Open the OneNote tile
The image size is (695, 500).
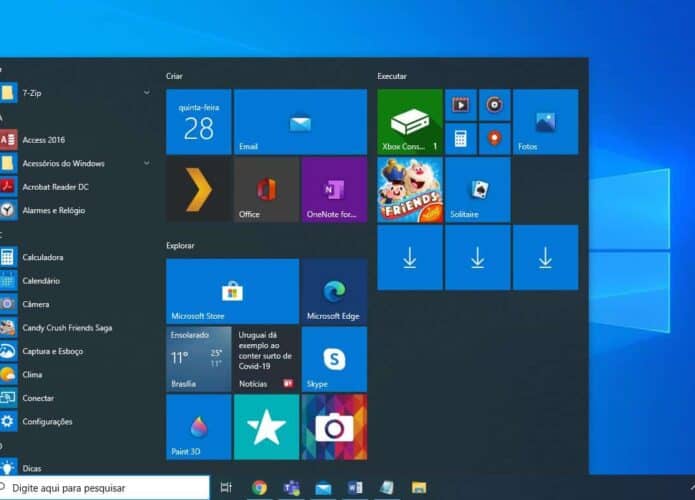[334, 190]
